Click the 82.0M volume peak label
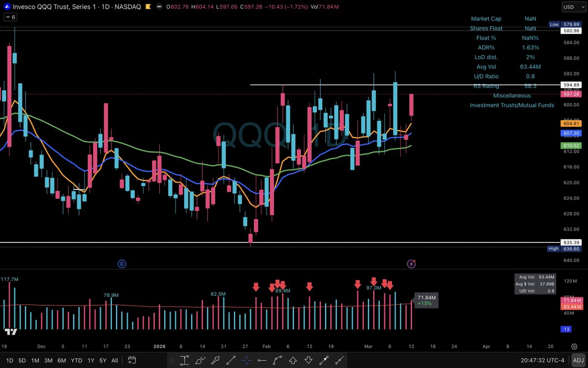 [x=218, y=294]
